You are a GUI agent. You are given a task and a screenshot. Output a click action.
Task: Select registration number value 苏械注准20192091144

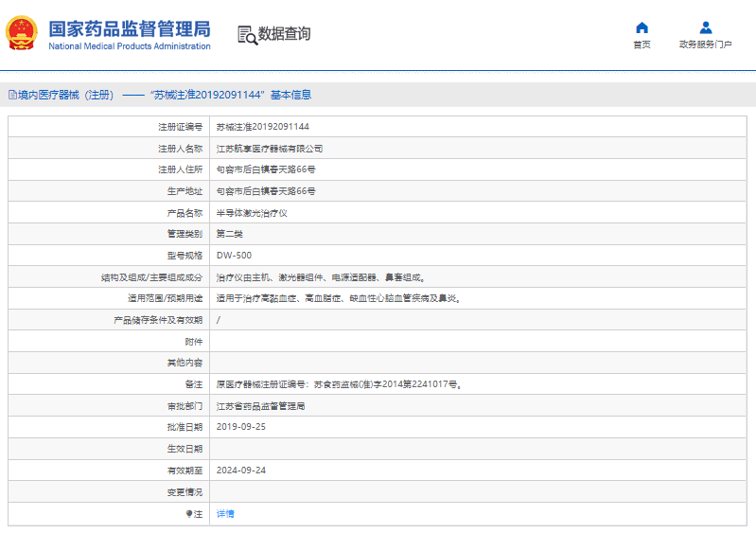point(263,127)
